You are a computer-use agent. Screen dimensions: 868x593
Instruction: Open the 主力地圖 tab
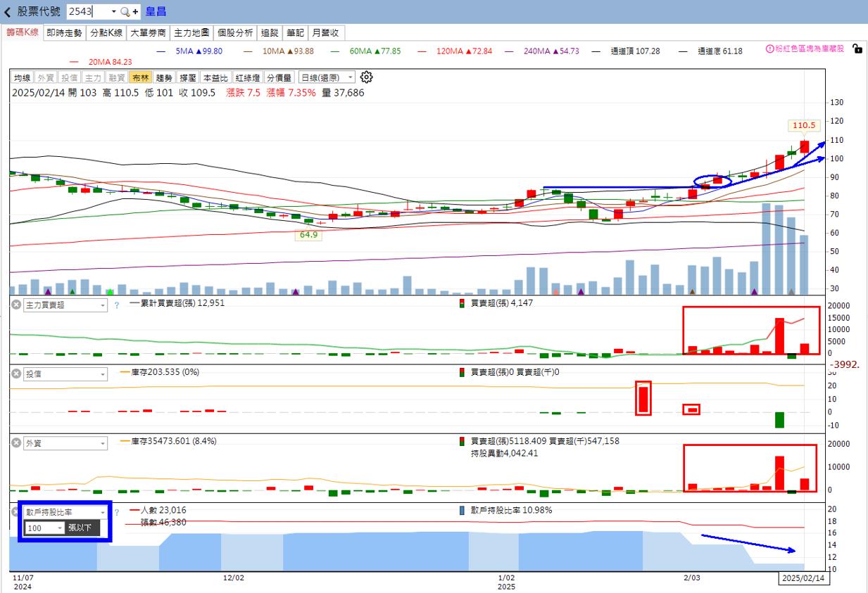191,32
